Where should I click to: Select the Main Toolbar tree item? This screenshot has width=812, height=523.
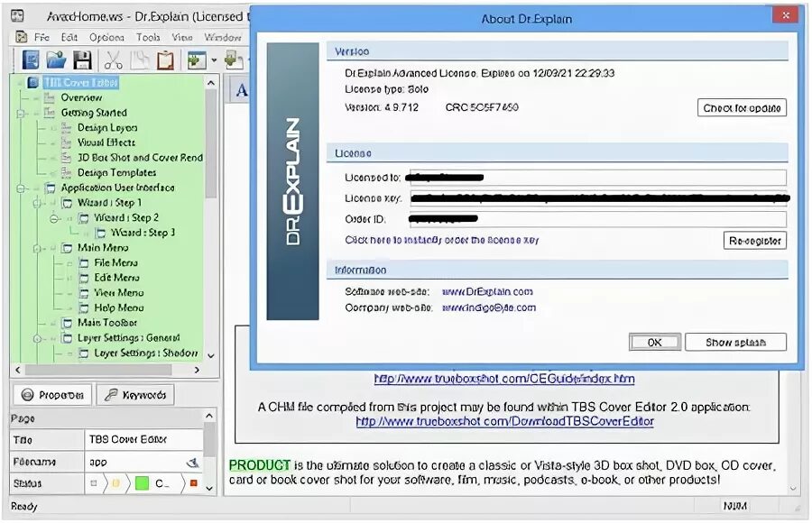click(x=107, y=323)
